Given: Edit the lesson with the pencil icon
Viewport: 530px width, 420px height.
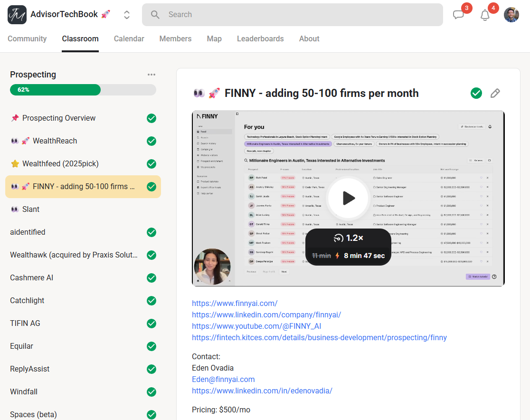Looking at the screenshot, I should [495, 93].
